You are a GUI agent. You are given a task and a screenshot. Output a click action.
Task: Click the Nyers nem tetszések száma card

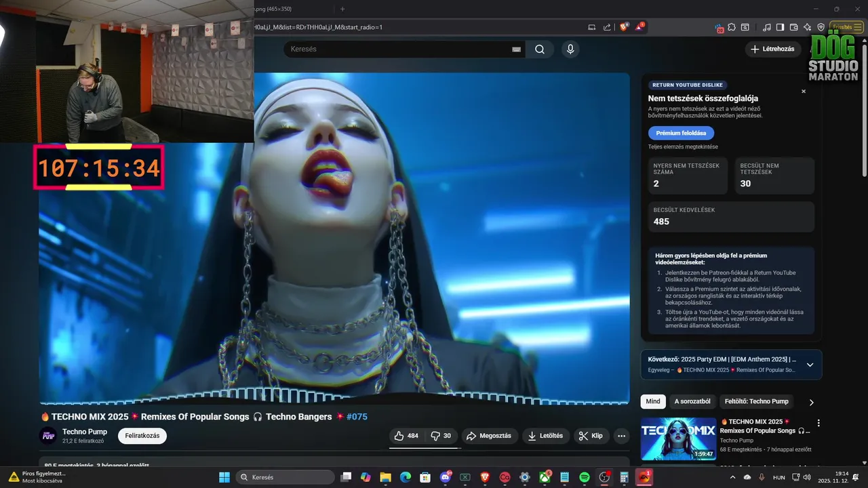pyautogui.click(x=688, y=176)
